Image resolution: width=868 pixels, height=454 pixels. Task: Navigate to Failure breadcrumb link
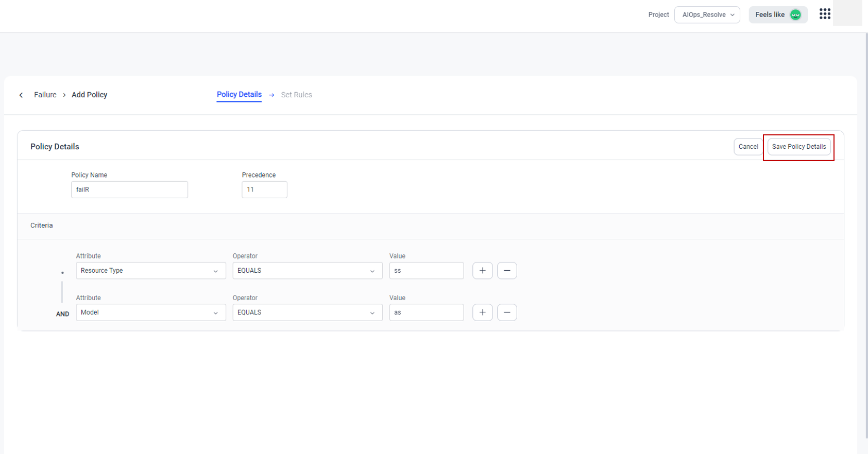pyautogui.click(x=45, y=95)
